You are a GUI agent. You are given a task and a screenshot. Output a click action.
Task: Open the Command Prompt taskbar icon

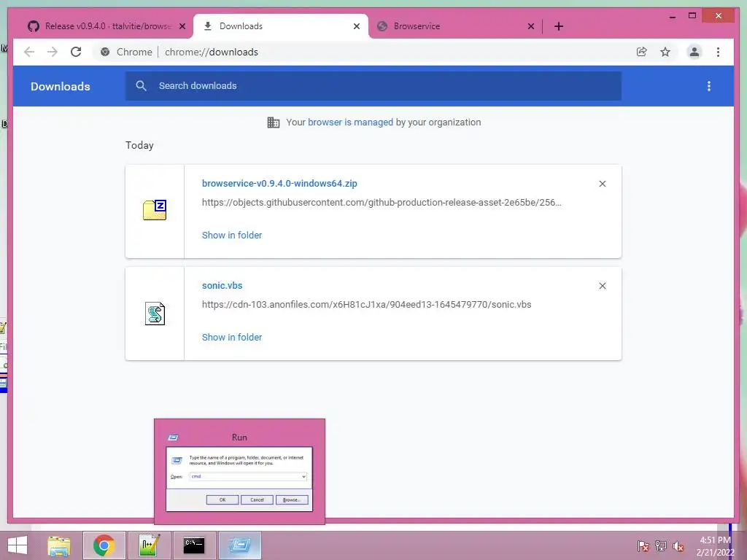tap(194, 545)
